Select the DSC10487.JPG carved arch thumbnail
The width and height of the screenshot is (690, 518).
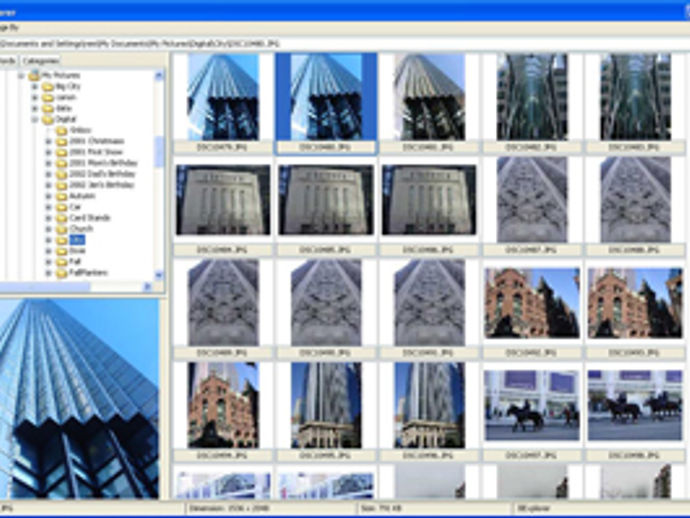point(532,200)
